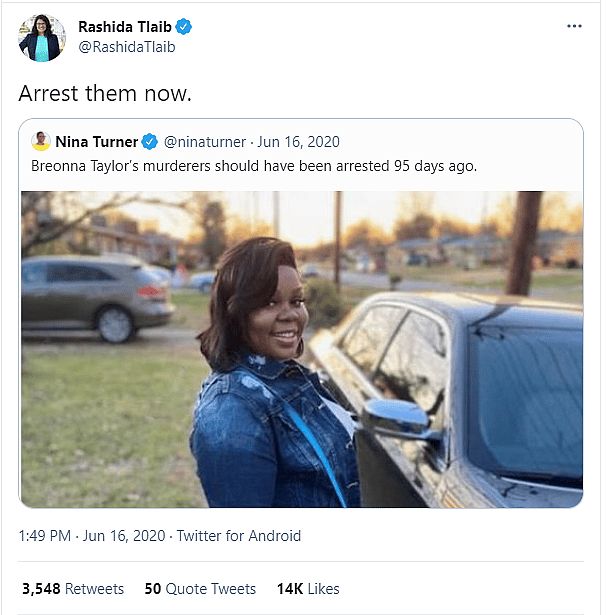Click the quoted tweet text about Breonna Taylor

[x=254, y=165]
